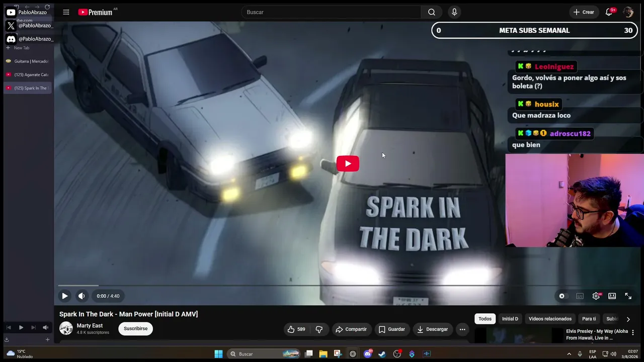
Task: Click the player's play button
Action: pos(65,296)
